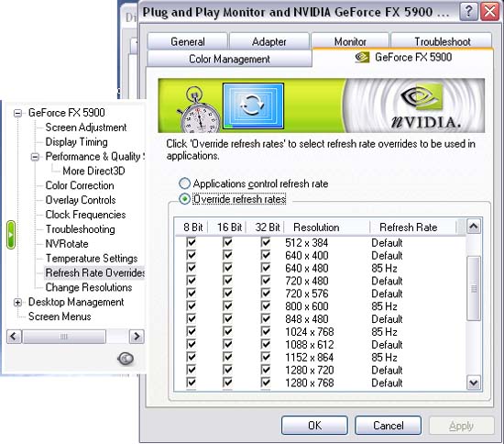Click 85 Hz value for 1024 x 768
This screenshot has width=504, height=444.
[385, 331]
